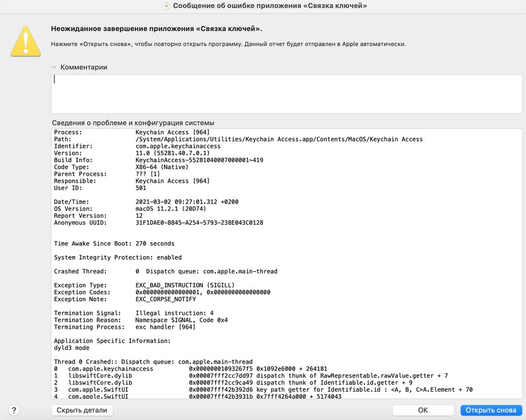Screen dimensions: 526x420
Task: Click stack frame 2 Identifiable.id.getter
Action: tap(233, 383)
